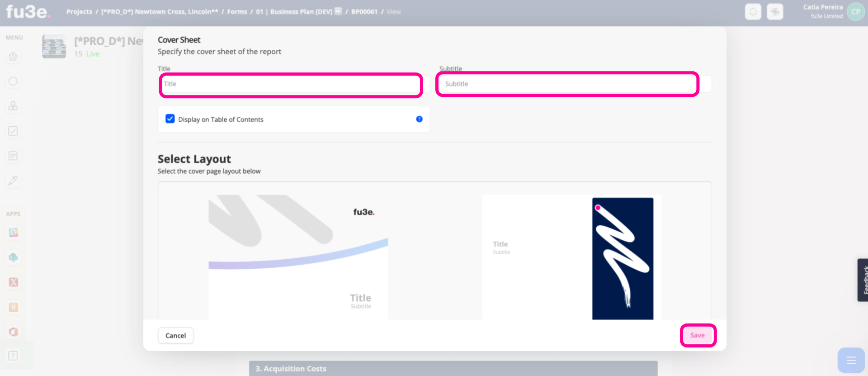Launch the red 'X' app icon
The height and width of the screenshot is (376, 868).
click(13, 282)
